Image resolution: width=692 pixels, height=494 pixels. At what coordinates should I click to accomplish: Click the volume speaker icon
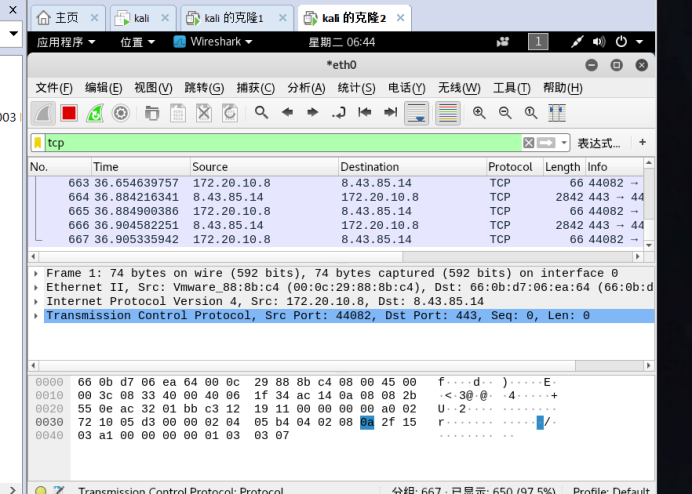pos(598,42)
